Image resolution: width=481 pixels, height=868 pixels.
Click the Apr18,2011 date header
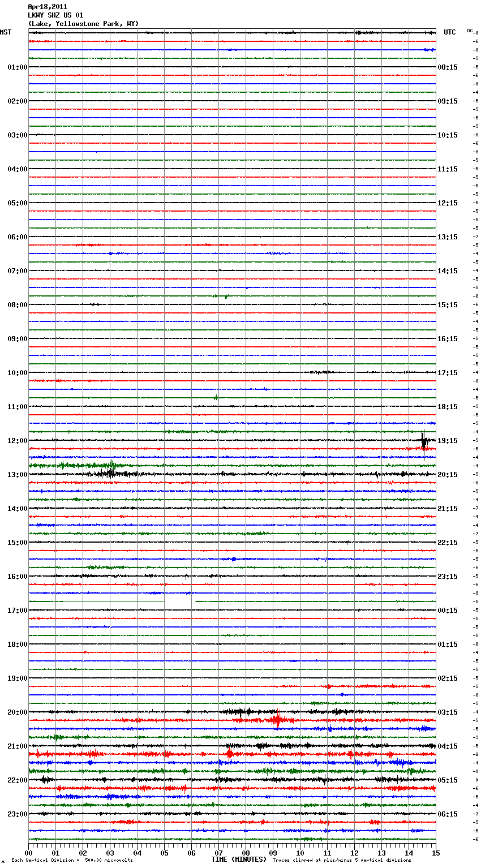click(48, 7)
